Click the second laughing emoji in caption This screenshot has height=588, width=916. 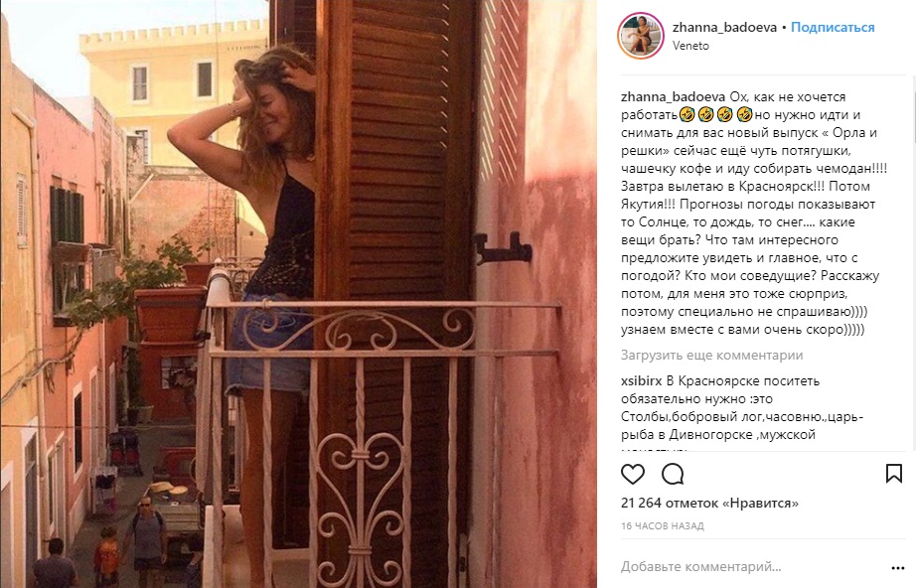(x=705, y=114)
